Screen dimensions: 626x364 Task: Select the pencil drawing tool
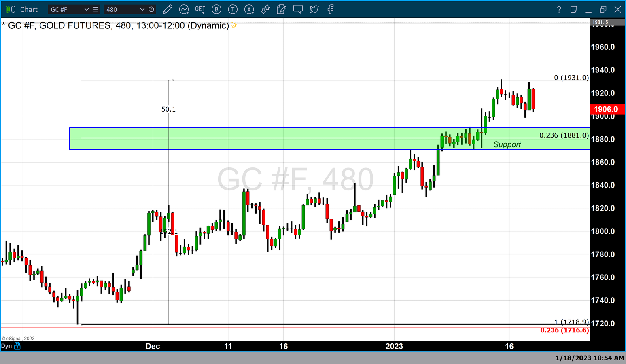pyautogui.click(x=168, y=9)
